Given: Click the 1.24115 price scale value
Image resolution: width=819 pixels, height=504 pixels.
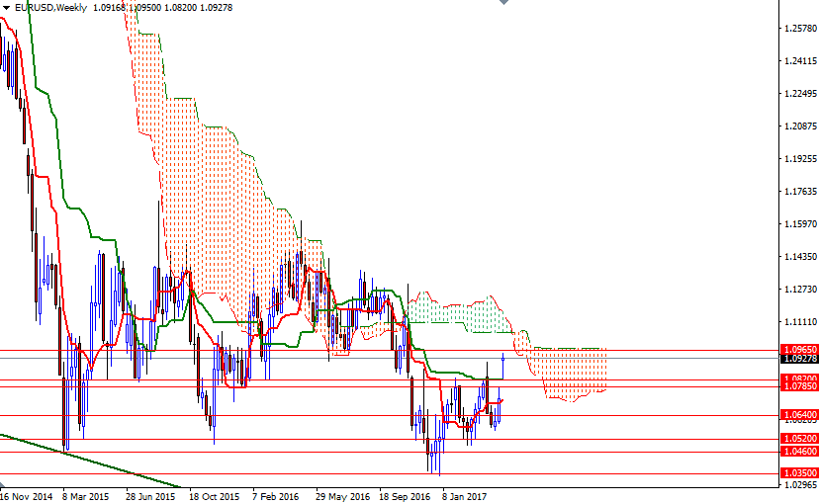Looking at the screenshot, I should [x=800, y=61].
